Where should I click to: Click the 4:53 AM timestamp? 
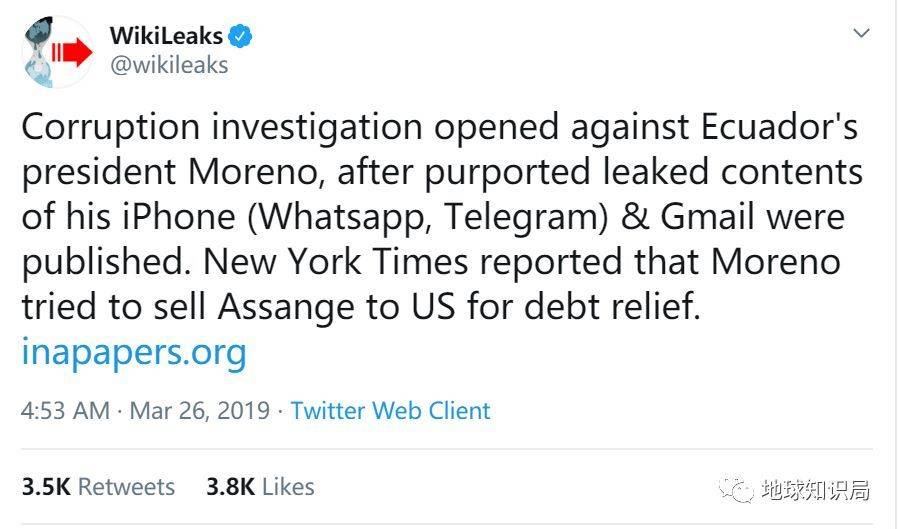coord(68,411)
